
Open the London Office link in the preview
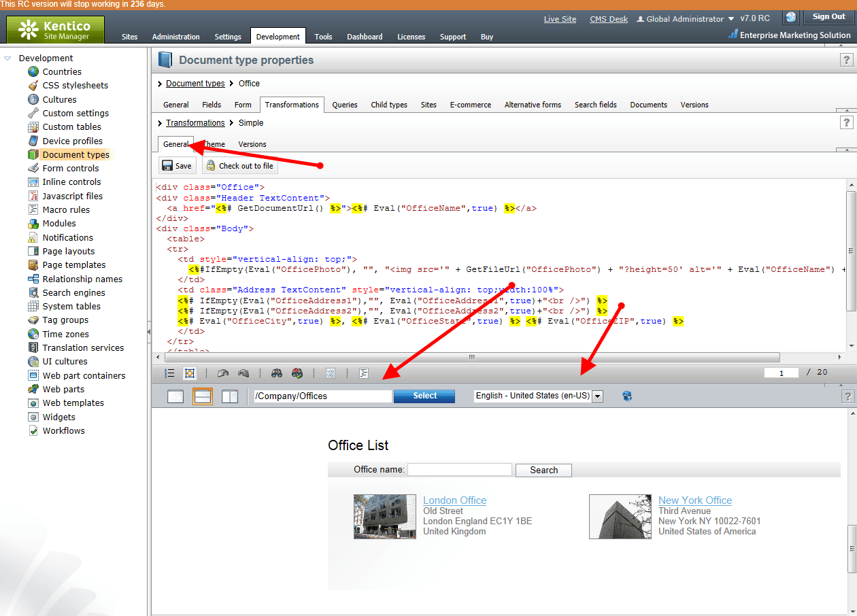[x=455, y=500]
